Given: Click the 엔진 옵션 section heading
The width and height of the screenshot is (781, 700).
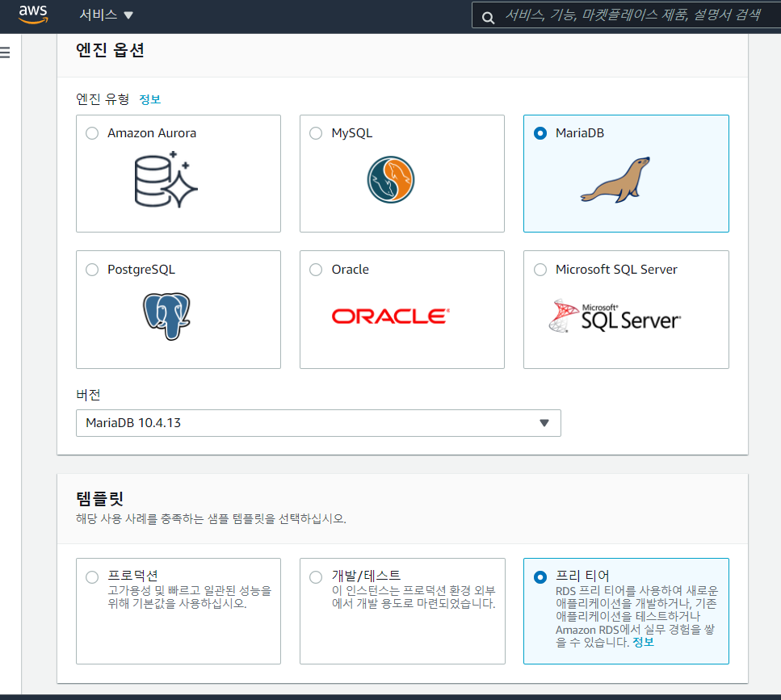Looking at the screenshot, I should click(x=110, y=50).
